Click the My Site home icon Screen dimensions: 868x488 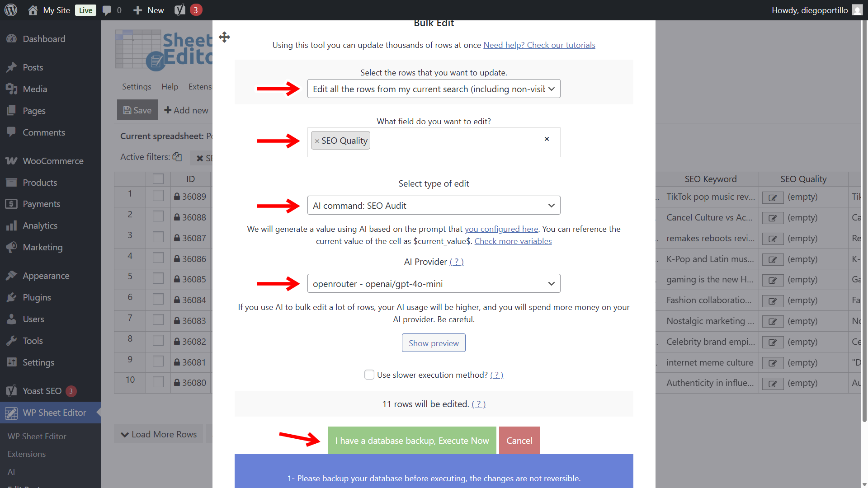(x=33, y=10)
